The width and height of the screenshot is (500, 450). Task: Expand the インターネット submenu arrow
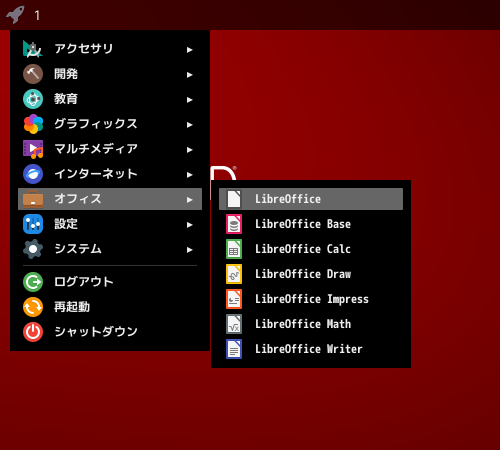click(190, 175)
